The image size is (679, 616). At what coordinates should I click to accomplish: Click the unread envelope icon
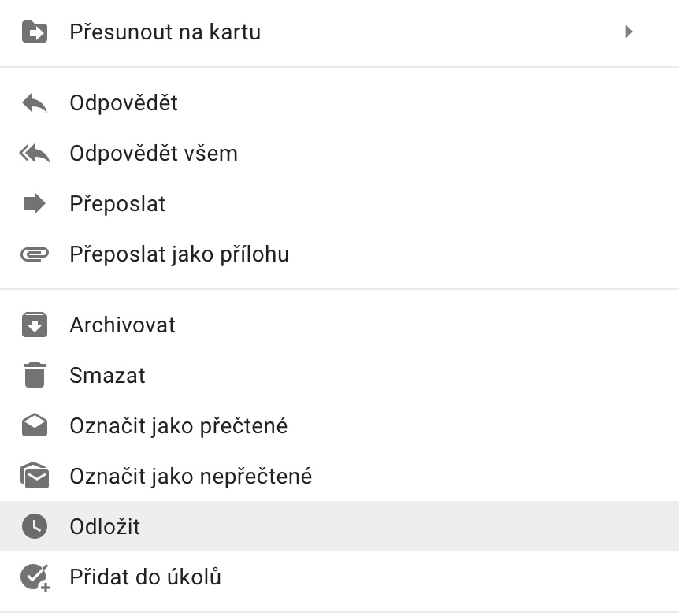click(35, 477)
